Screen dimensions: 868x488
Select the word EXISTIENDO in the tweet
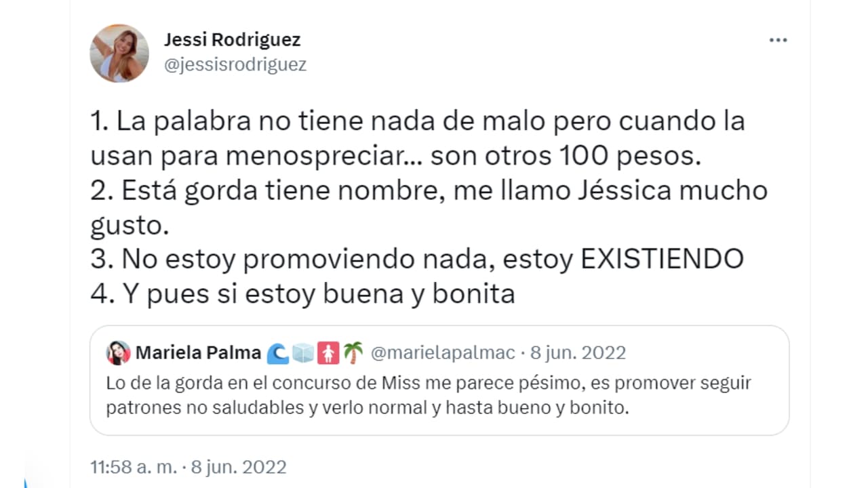663,259
